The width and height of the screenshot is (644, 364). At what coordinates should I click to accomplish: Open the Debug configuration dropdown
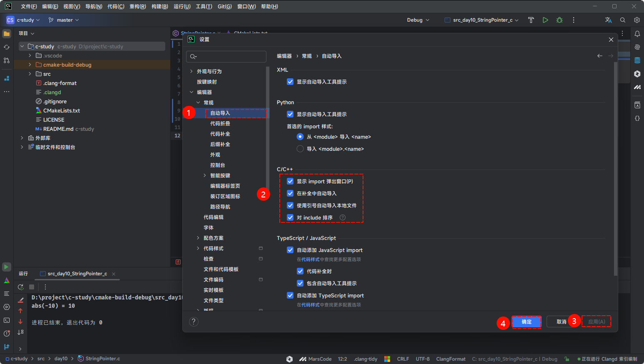pos(418,20)
